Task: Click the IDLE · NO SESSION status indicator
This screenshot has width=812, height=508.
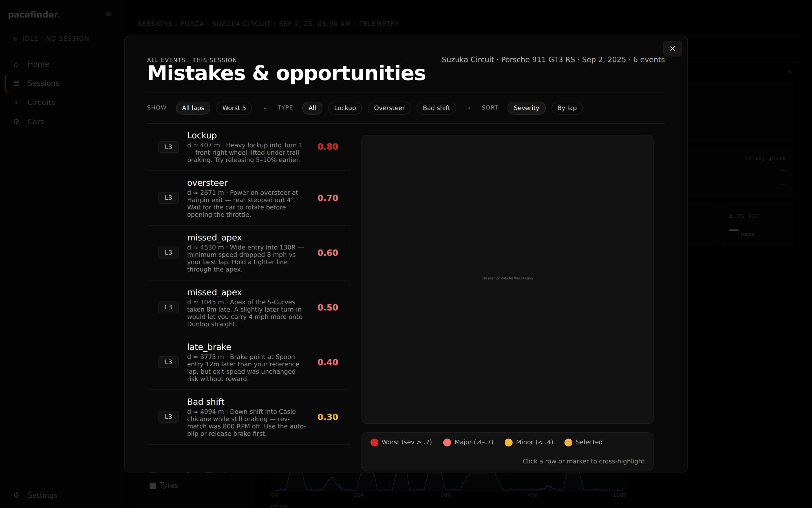Action: coord(62,39)
